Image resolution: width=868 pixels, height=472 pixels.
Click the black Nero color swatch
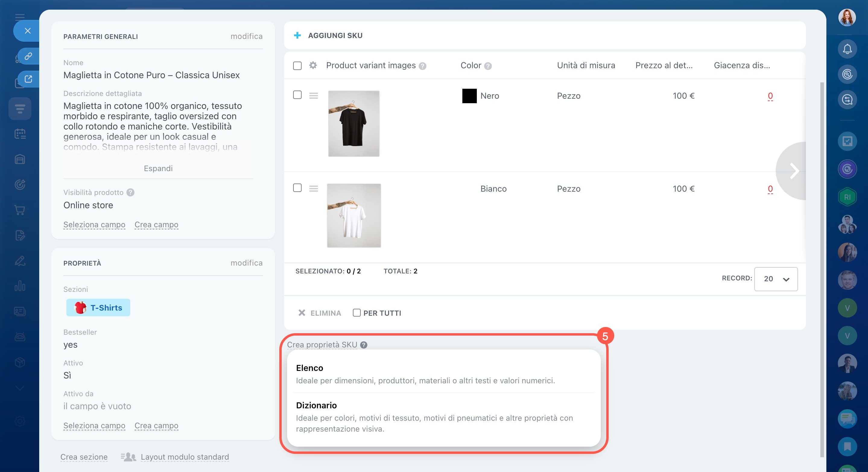coord(469,96)
